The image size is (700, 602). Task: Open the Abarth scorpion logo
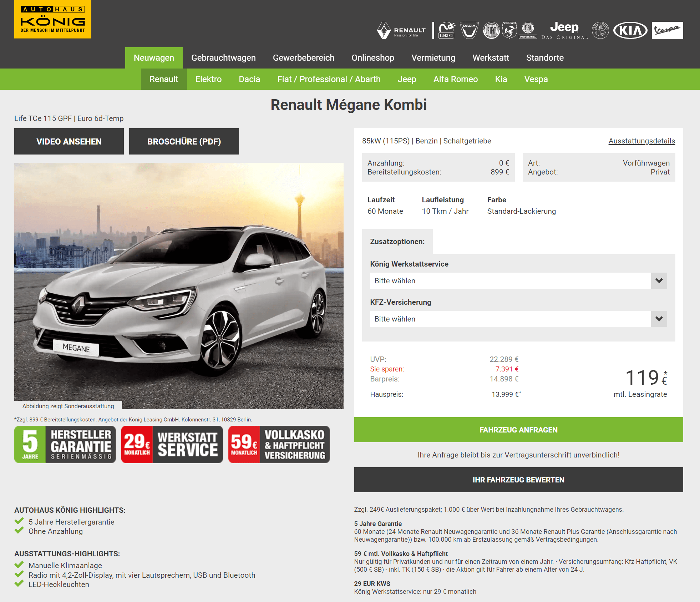coord(509,30)
